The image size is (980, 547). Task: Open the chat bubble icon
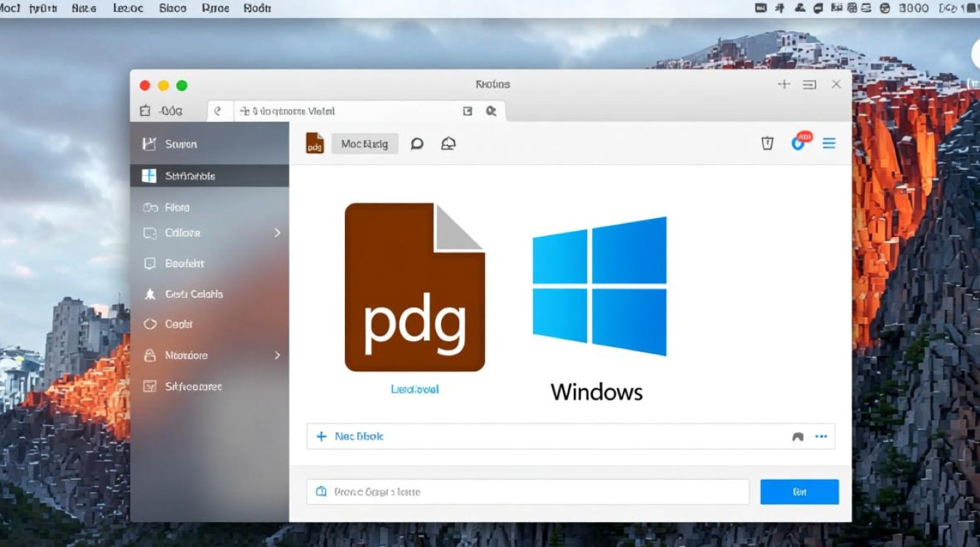[417, 144]
